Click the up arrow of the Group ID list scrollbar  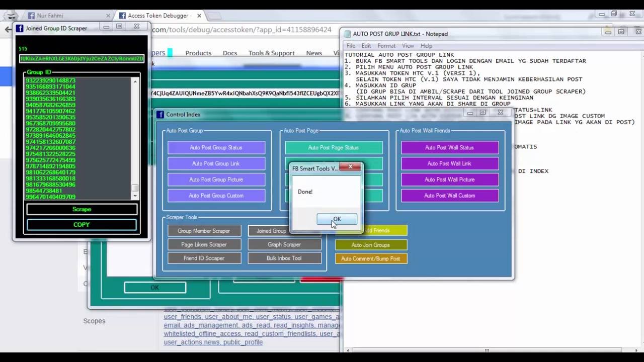click(135, 81)
